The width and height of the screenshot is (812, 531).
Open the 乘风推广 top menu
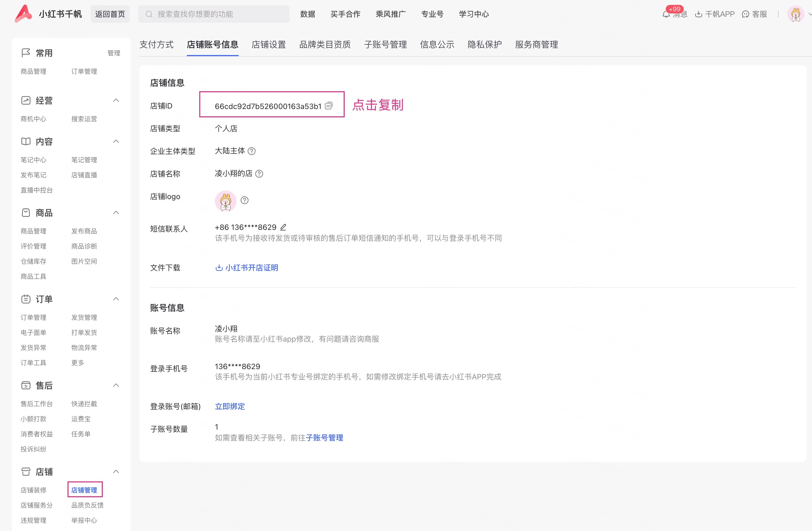391,14
